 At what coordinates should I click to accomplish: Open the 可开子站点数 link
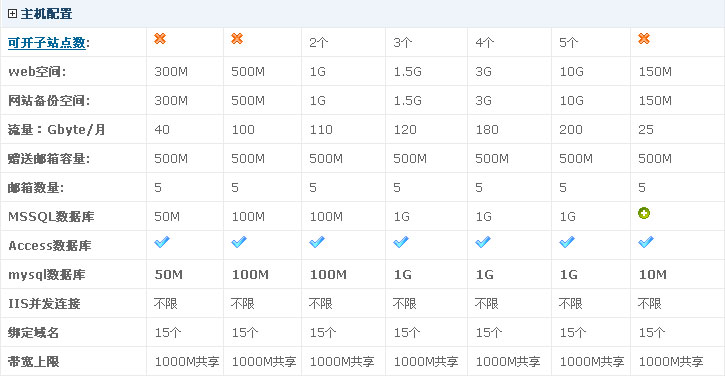(47, 43)
